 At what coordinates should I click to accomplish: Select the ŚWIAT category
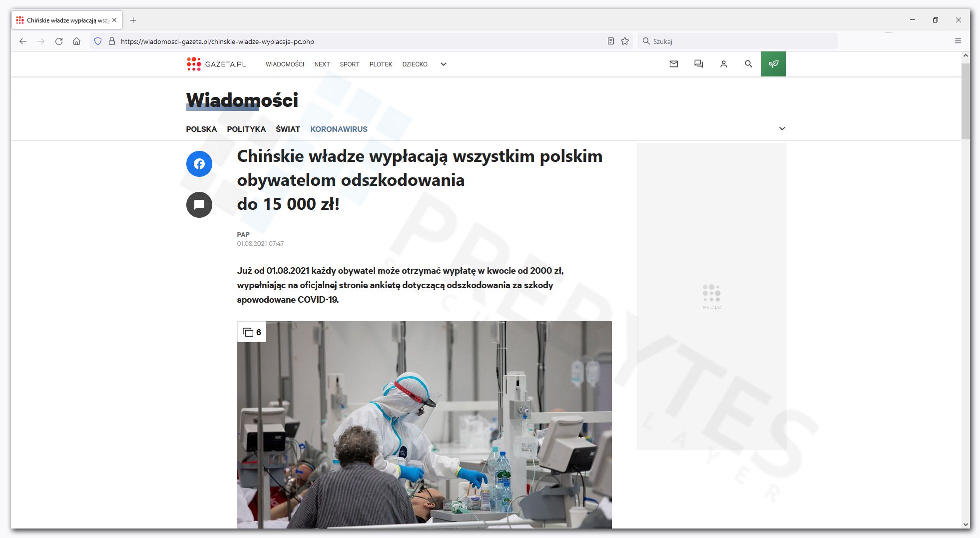point(288,129)
